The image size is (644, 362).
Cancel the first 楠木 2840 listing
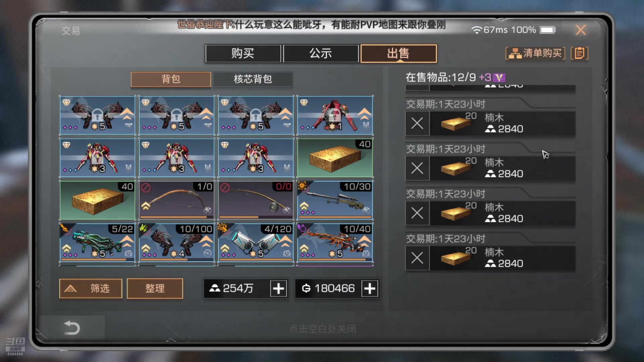417,123
